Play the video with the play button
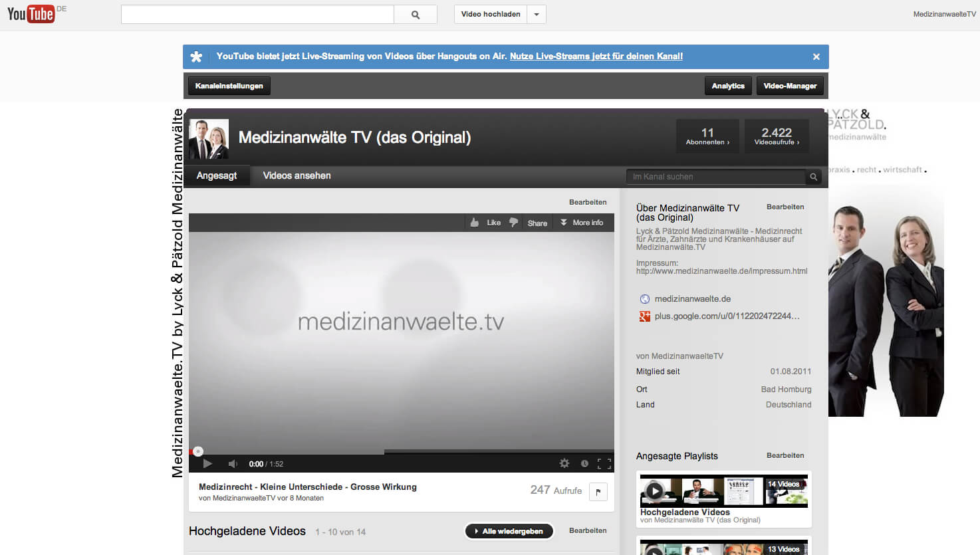 pyautogui.click(x=207, y=463)
